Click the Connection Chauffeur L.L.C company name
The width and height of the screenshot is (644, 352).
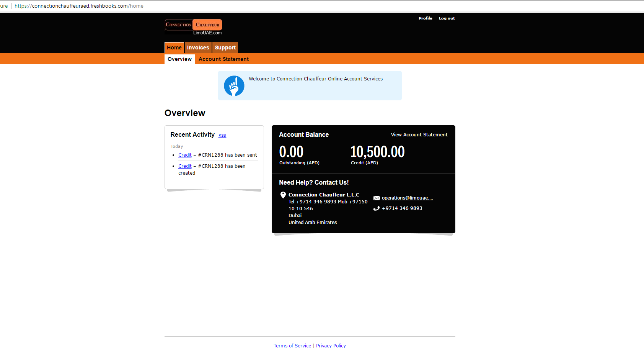point(324,195)
